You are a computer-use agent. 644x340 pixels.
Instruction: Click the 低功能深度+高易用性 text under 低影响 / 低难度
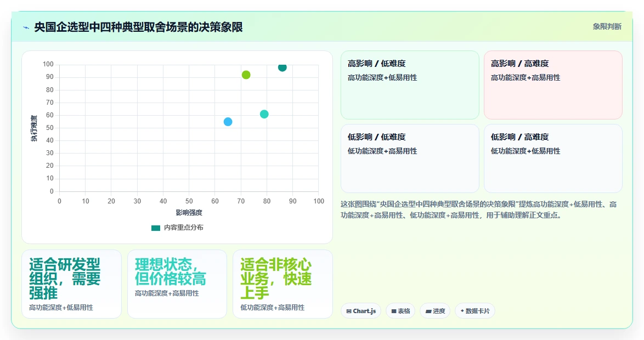(x=382, y=151)
